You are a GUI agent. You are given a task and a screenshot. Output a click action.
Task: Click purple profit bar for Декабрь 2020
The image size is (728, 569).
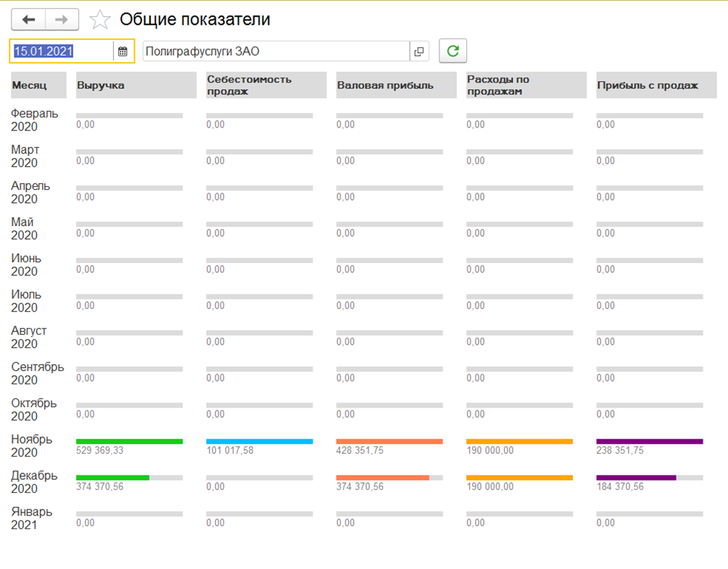coord(636,477)
